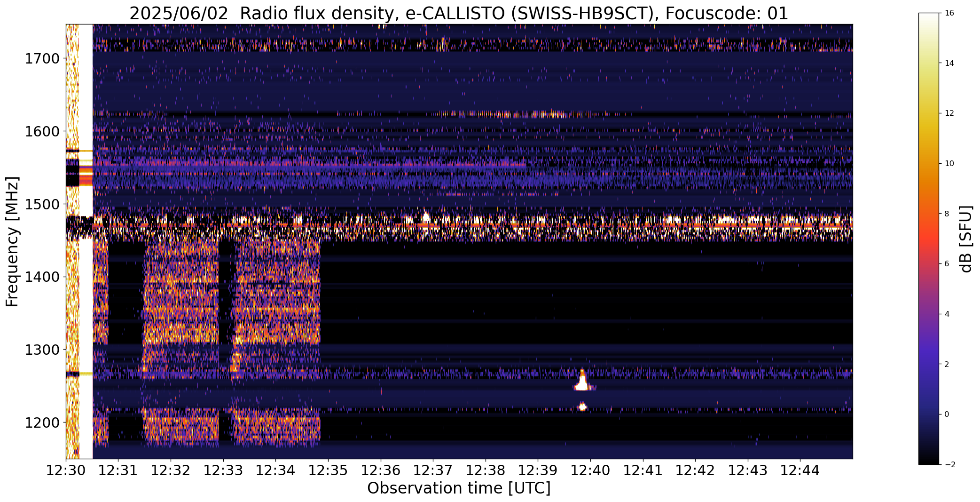Image resolution: width=980 pixels, height=502 pixels.
Task: Click the 12:38 time tick label
Action: click(x=486, y=470)
